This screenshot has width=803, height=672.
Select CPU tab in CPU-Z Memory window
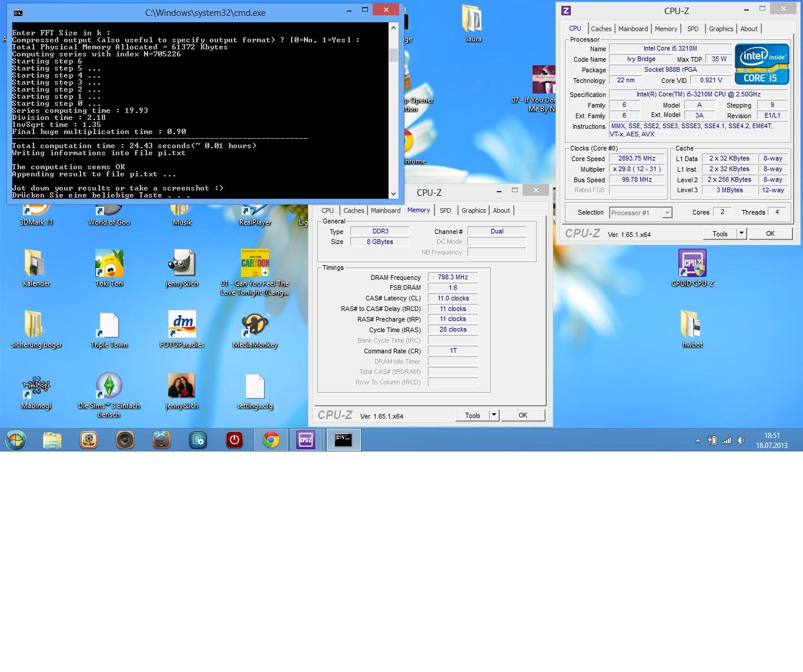(x=327, y=210)
